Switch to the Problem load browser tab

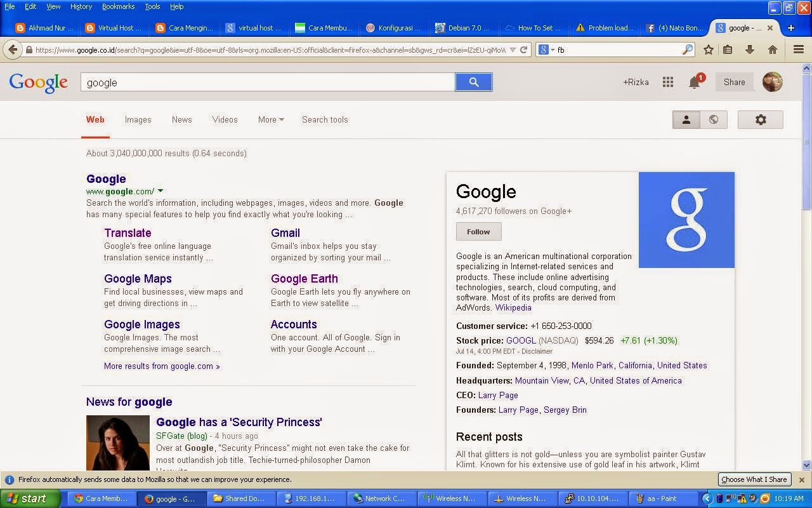604,28
